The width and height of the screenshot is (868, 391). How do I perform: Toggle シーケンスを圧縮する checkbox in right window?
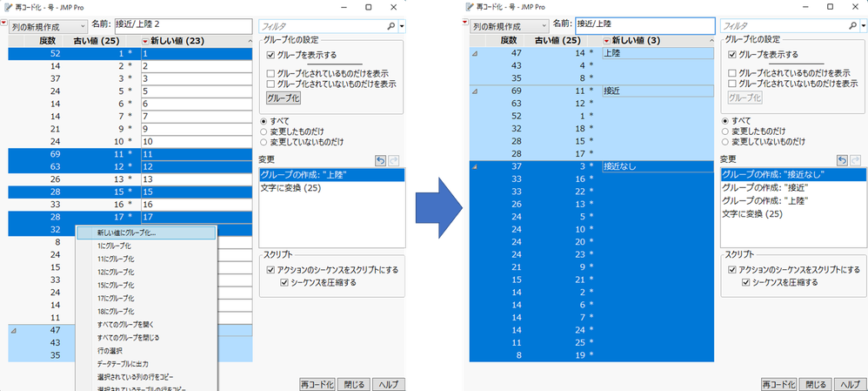(745, 283)
